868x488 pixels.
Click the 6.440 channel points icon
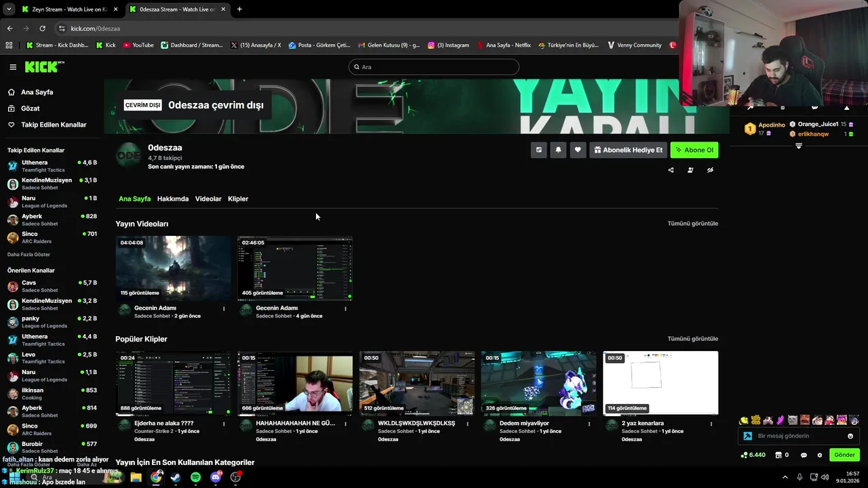pos(753,455)
